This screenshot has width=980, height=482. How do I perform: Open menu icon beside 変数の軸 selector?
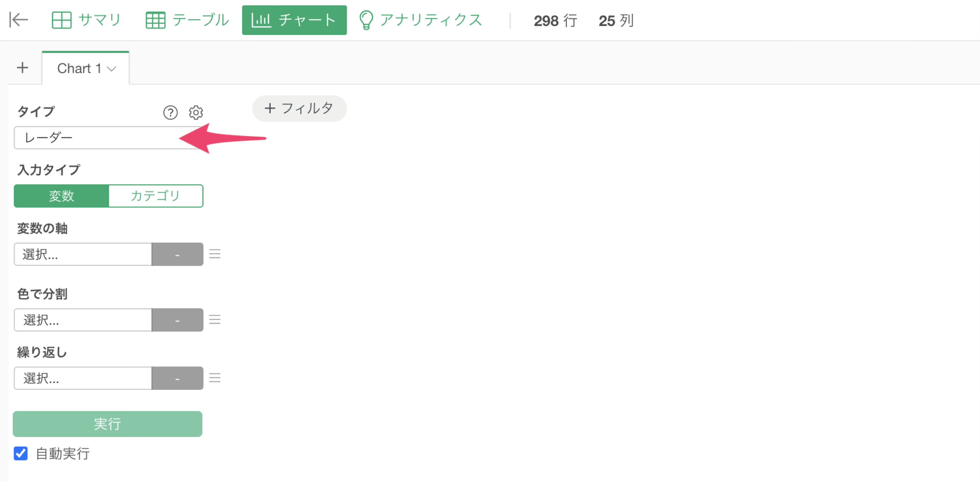coord(215,254)
